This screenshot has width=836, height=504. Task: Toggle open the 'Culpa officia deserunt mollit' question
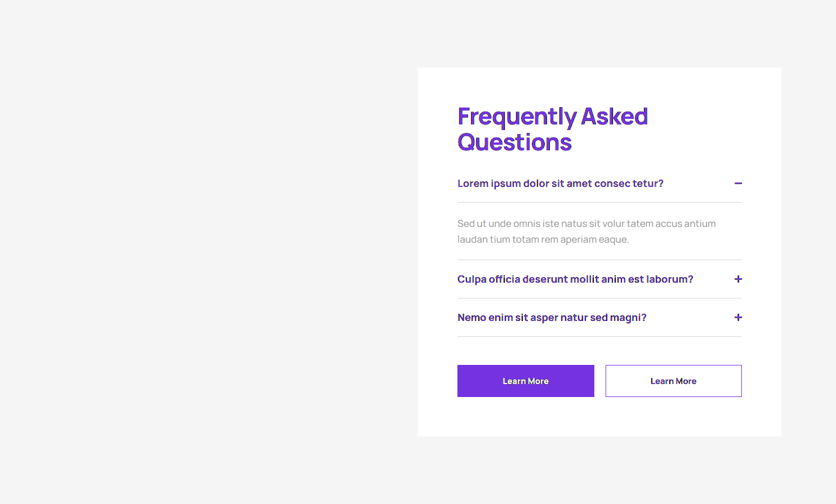[x=575, y=279]
